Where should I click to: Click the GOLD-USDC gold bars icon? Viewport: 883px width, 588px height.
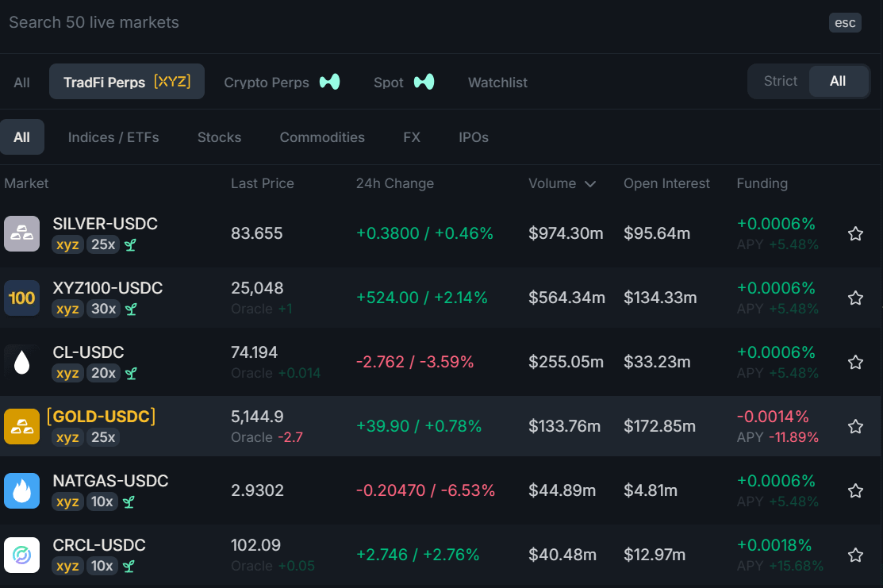point(21,427)
